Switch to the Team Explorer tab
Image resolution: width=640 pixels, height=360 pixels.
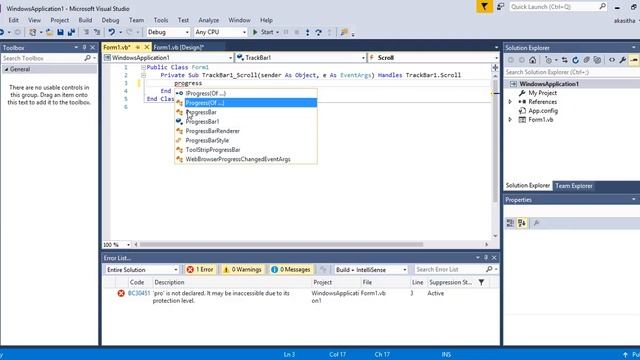pyautogui.click(x=573, y=186)
